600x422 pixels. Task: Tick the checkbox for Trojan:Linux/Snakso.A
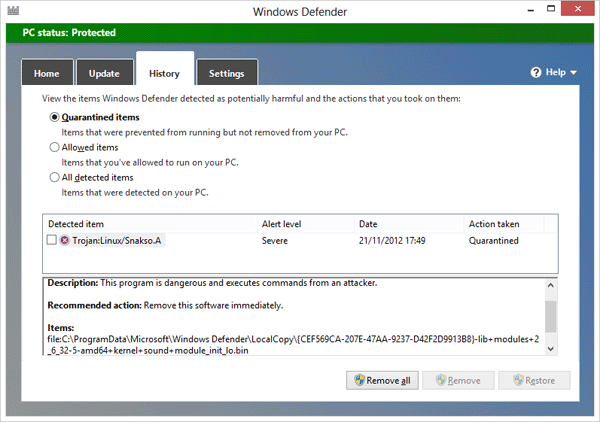pos(51,241)
